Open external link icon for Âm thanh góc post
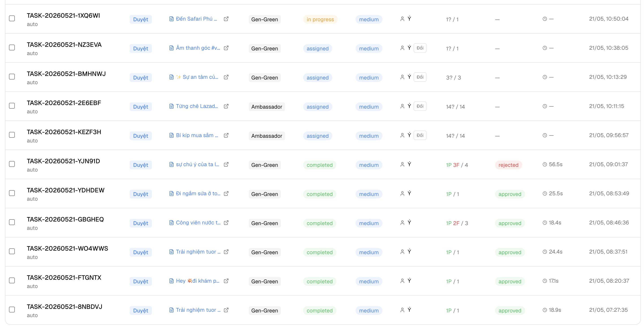644x327 pixels. (x=226, y=48)
